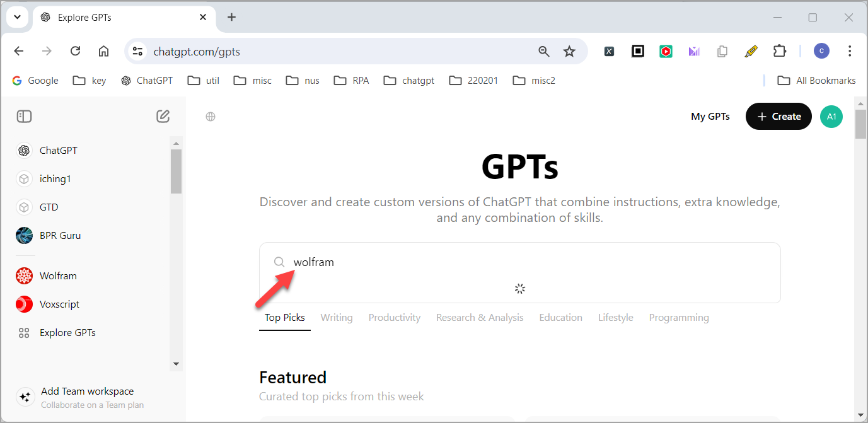Viewport: 868px width, 423px height.
Task: Open the misc2 bookmarks folder
Action: 535,81
